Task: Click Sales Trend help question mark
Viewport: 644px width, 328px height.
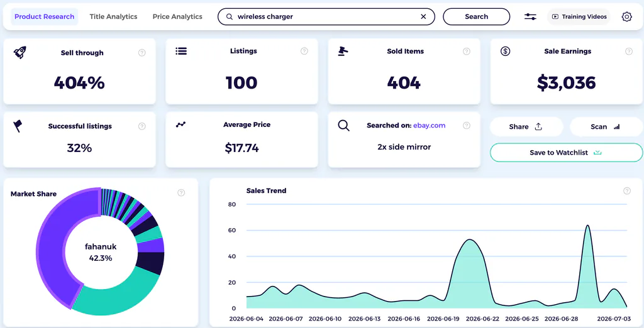Action: (x=627, y=190)
